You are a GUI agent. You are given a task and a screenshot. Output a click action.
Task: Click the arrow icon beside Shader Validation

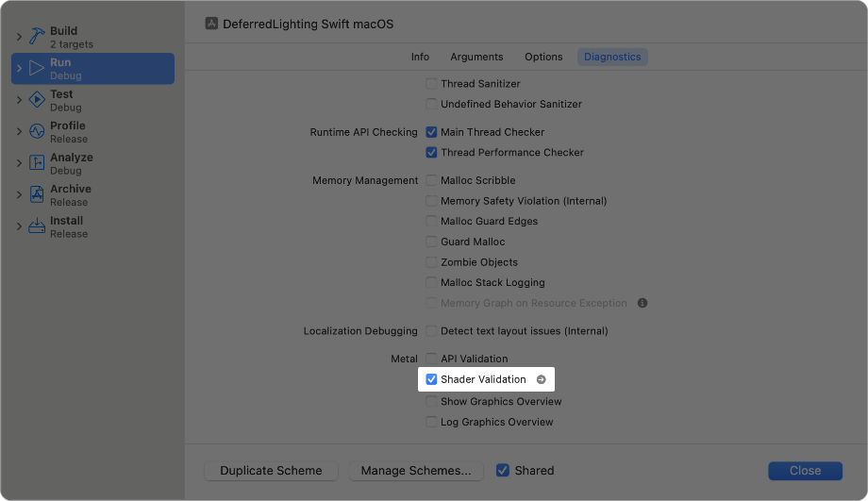point(541,379)
